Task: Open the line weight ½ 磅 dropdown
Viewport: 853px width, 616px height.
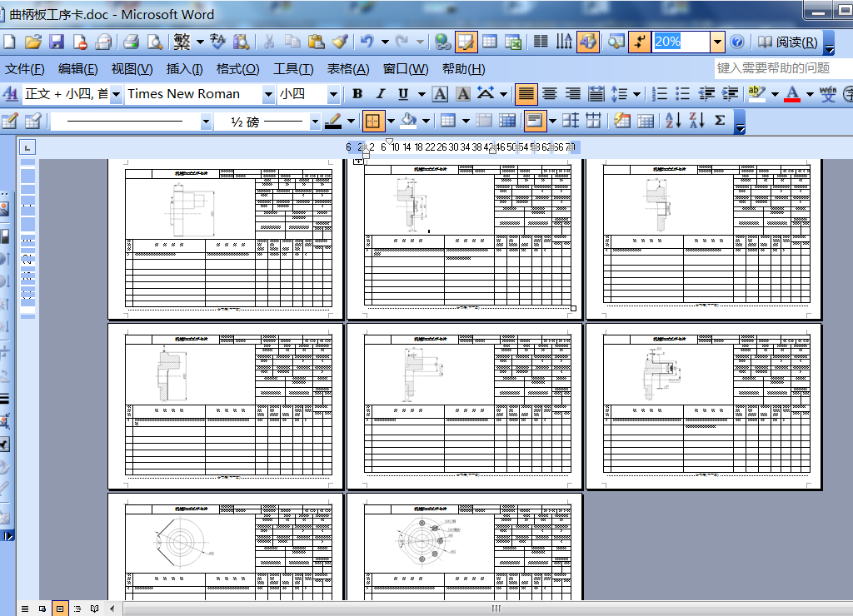Action: (x=314, y=122)
